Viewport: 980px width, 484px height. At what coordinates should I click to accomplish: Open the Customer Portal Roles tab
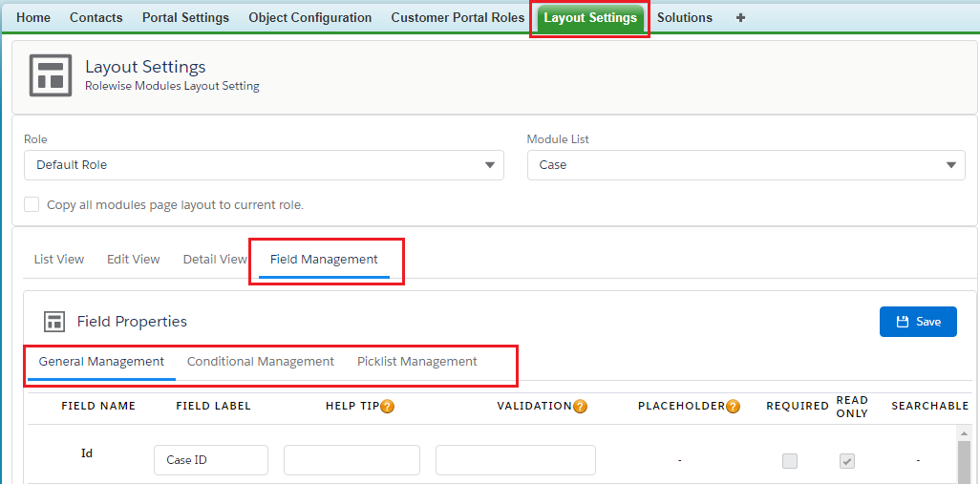click(458, 18)
